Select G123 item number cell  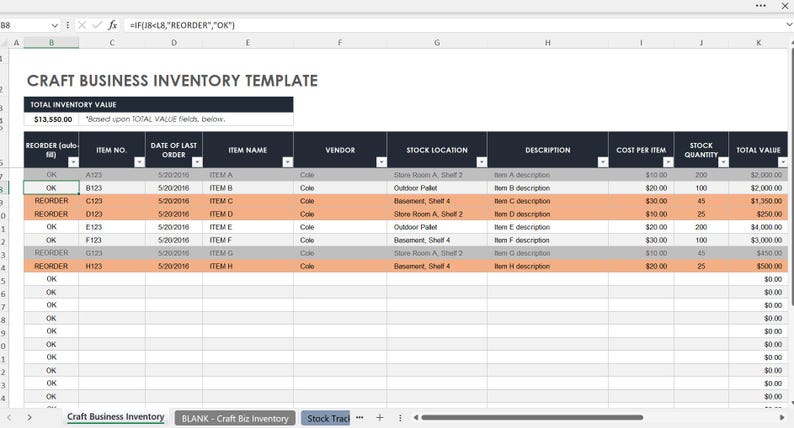pyautogui.click(x=112, y=253)
